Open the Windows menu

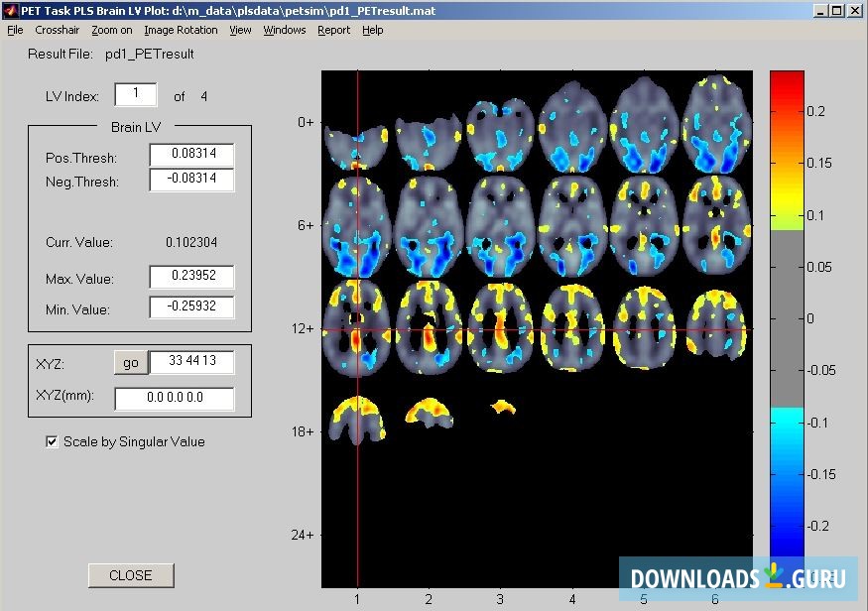point(285,30)
